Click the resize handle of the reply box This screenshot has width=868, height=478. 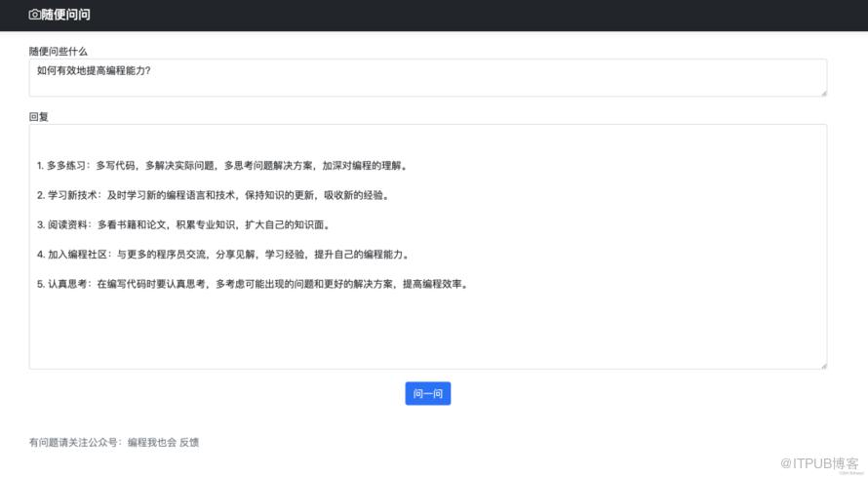(823, 365)
